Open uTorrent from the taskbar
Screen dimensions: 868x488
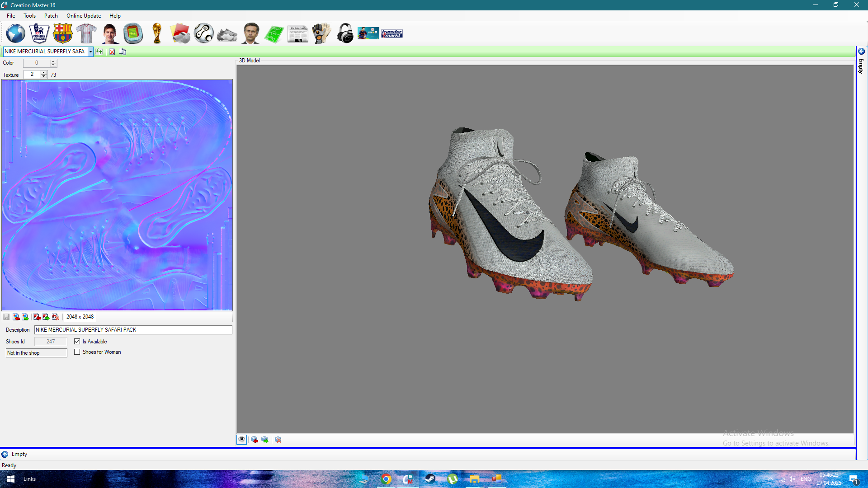point(452,479)
